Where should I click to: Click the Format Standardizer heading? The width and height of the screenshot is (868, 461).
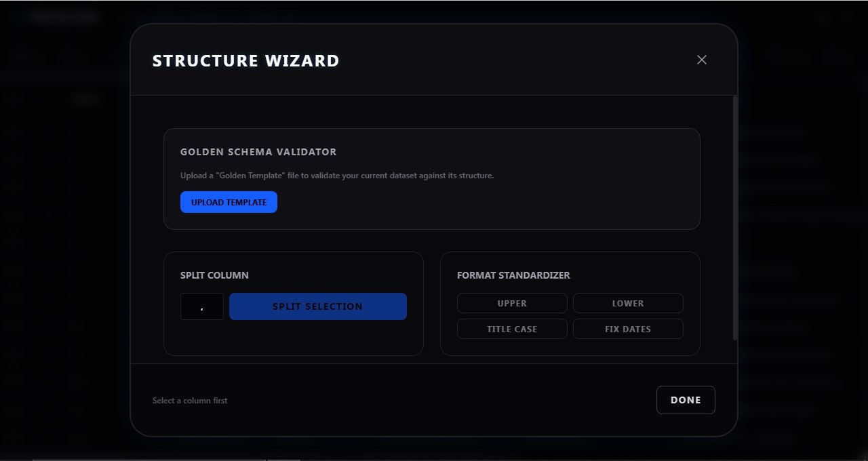(x=513, y=275)
